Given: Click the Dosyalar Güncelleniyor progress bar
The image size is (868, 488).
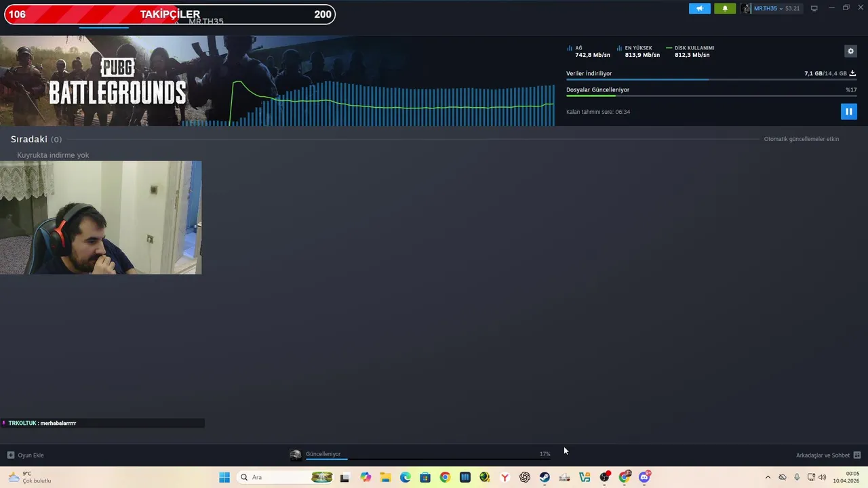Looking at the screenshot, I should [x=711, y=96].
